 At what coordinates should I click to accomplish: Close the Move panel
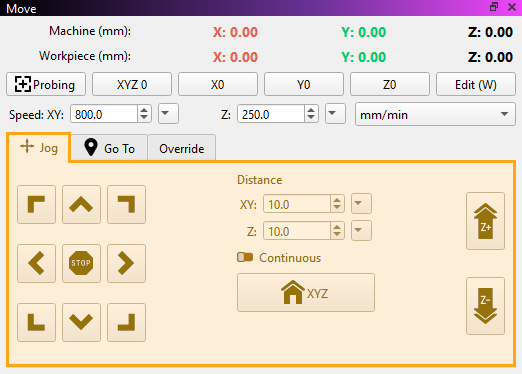tap(512, 7)
